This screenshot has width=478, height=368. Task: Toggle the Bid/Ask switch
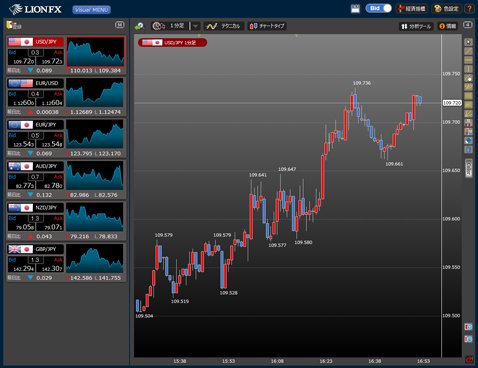pyautogui.click(x=379, y=8)
